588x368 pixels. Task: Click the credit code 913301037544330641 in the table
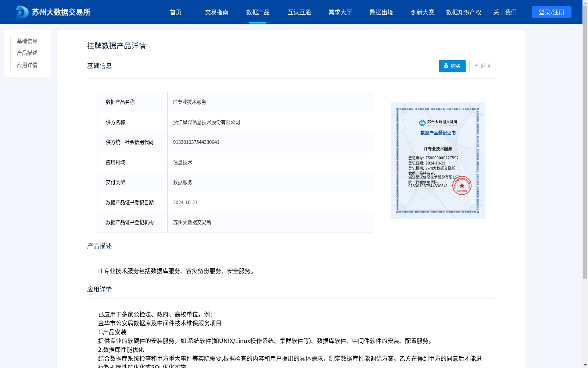[x=196, y=142]
